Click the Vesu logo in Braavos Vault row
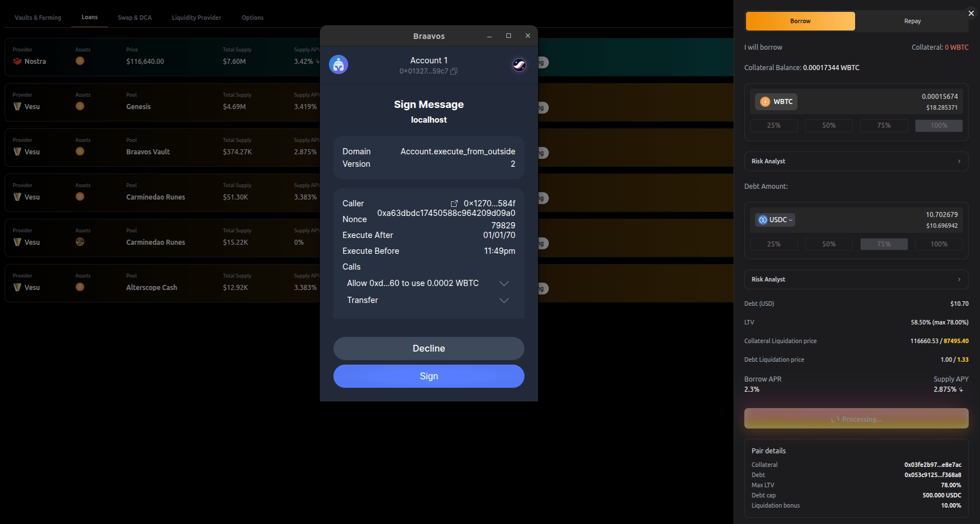The height and width of the screenshot is (524, 980). click(17, 151)
